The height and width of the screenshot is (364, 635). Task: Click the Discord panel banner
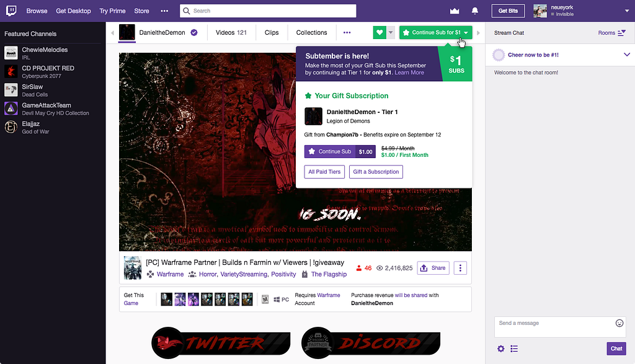coord(371,342)
